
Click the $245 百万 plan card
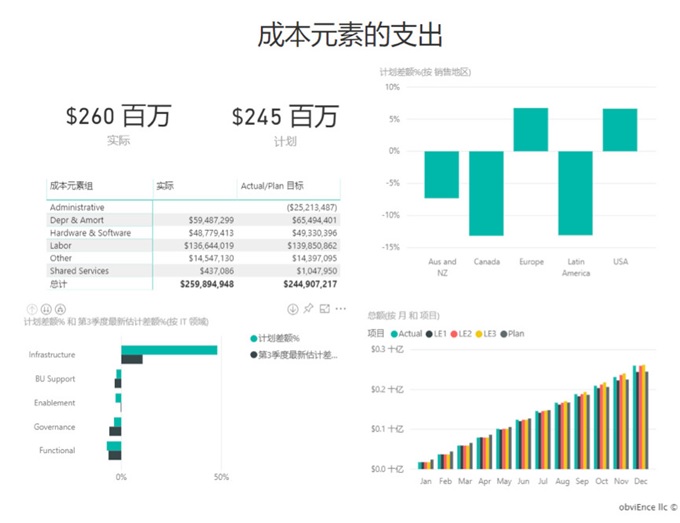(x=285, y=117)
